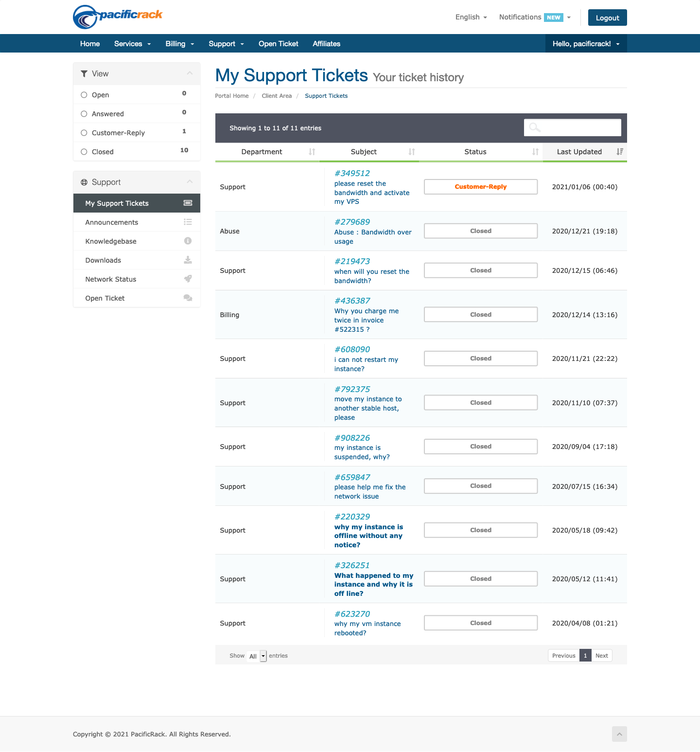Open ticket #659847 about network issue
700x752 pixels.
click(x=352, y=477)
